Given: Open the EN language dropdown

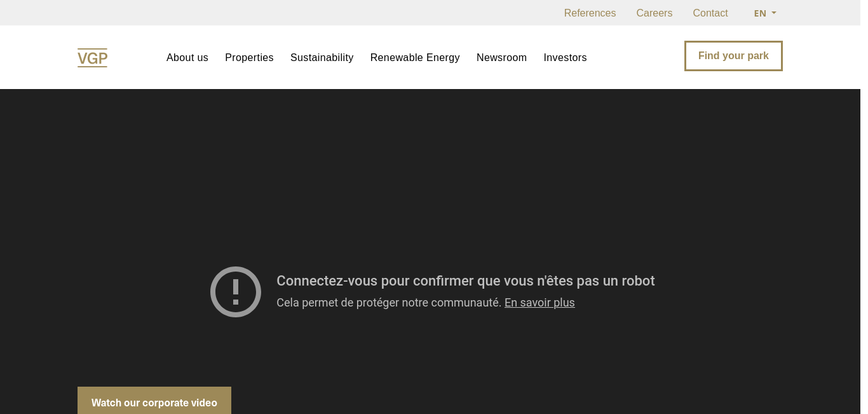Looking at the screenshot, I should click(x=765, y=13).
